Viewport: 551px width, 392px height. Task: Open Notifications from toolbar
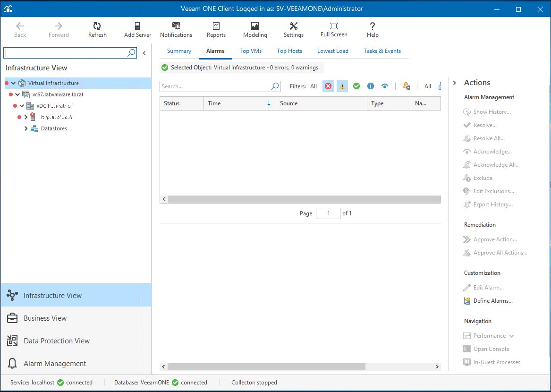[x=176, y=30]
